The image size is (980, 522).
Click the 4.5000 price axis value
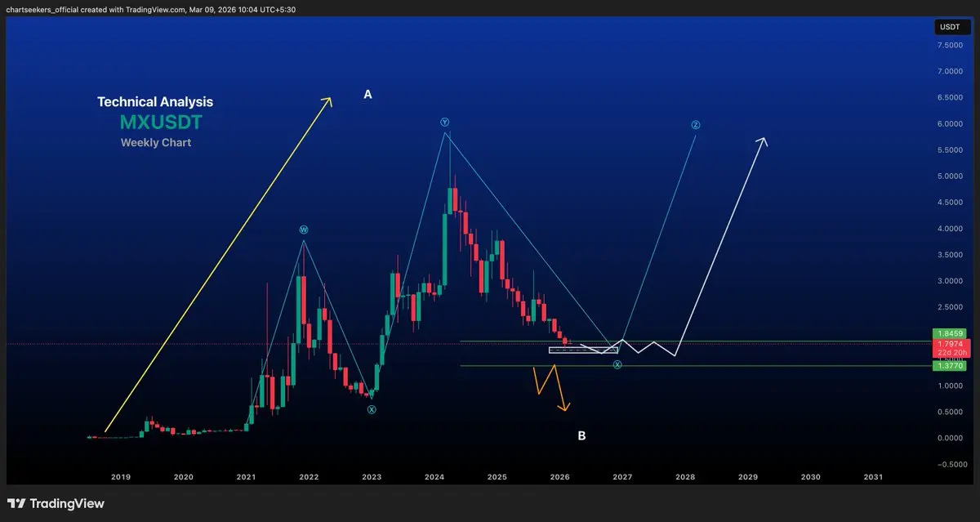pos(949,203)
